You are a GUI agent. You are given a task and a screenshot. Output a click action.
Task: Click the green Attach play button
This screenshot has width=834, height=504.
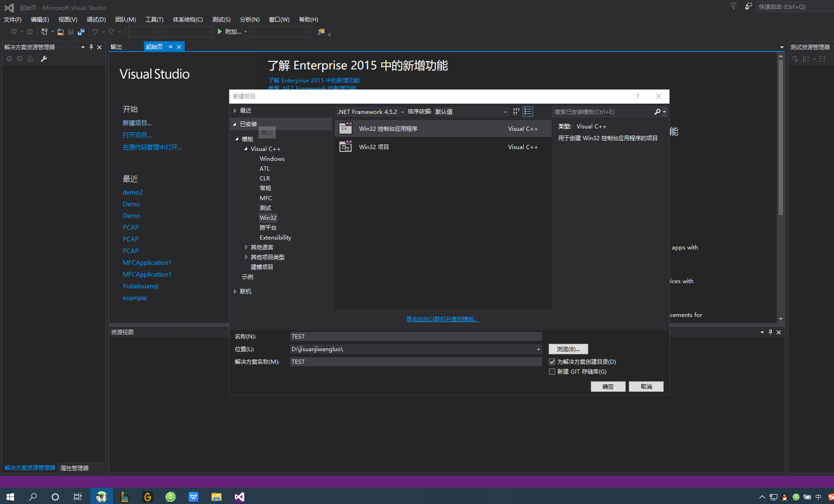tap(219, 31)
